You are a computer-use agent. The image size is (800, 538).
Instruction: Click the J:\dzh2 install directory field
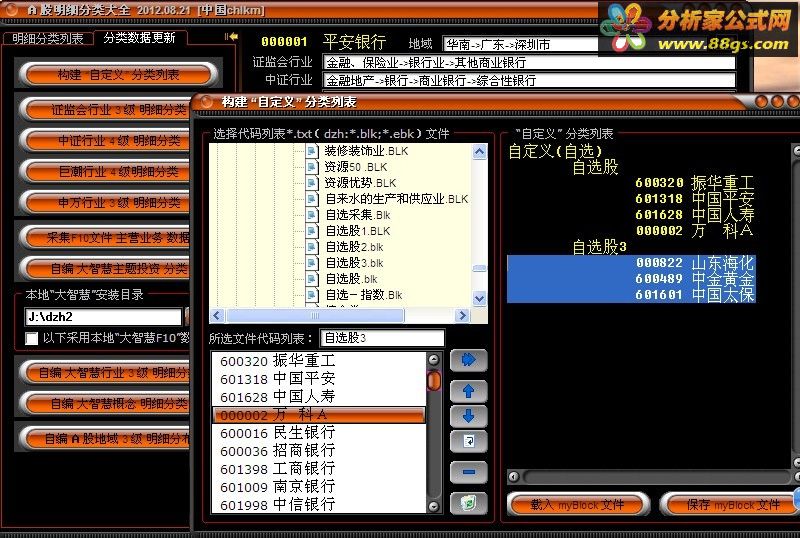pos(103,316)
